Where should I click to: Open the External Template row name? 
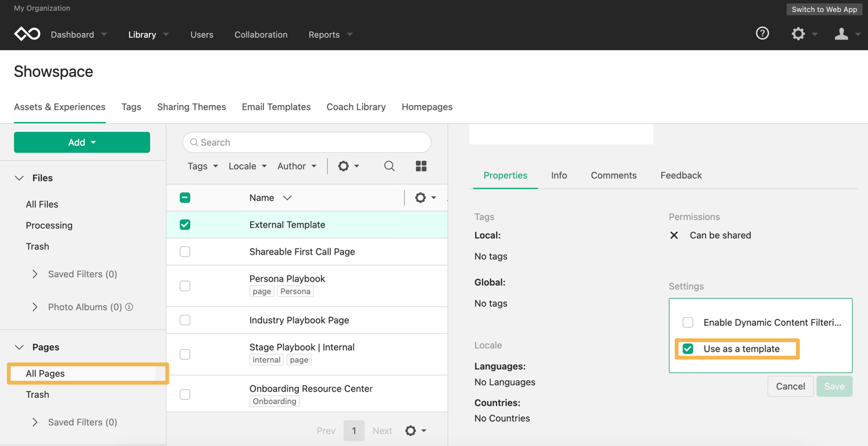[287, 225]
